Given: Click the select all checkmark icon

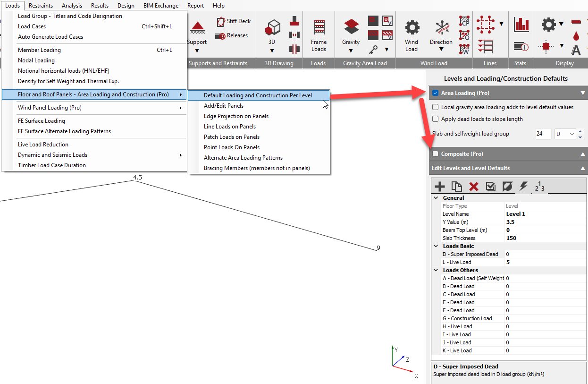Looking at the screenshot, I should (491, 187).
